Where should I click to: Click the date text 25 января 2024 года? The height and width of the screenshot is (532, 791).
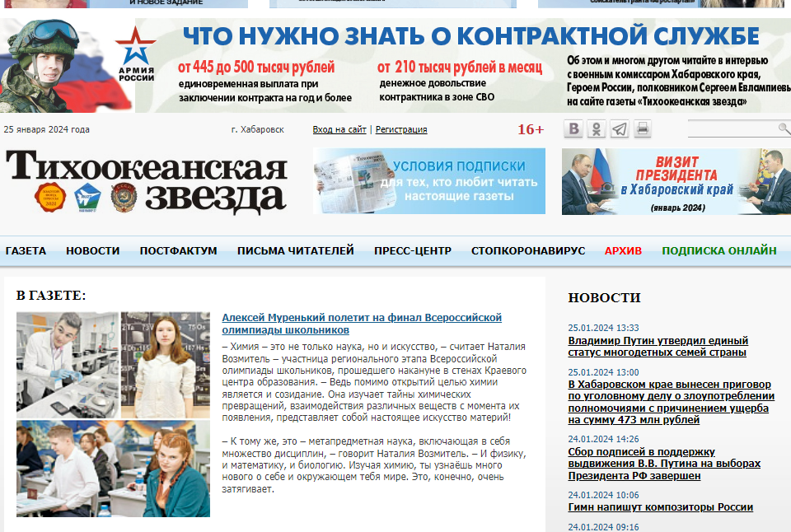(46, 129)
